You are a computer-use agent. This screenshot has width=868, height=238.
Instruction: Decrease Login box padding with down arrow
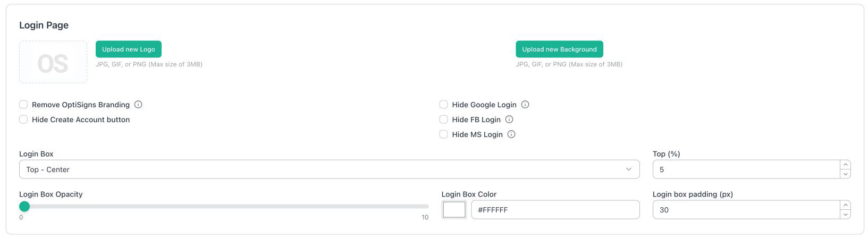845,215
